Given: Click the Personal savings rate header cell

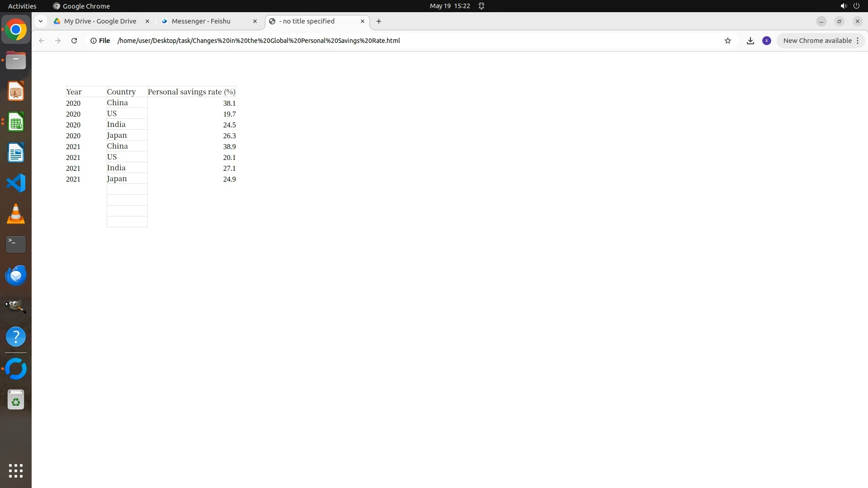Looking at the screenshot, I should click(x=191, y=92).
